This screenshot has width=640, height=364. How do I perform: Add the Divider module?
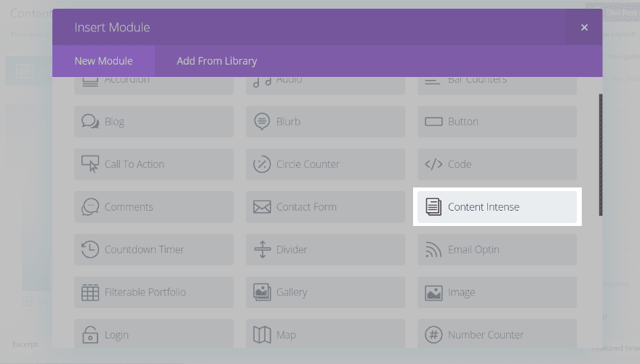[325, 250]
